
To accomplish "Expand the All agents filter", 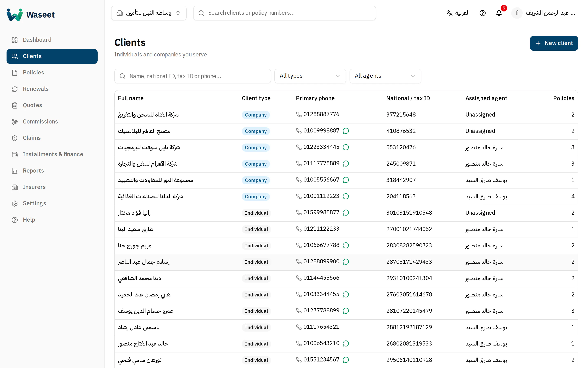I will coord(385,76).
